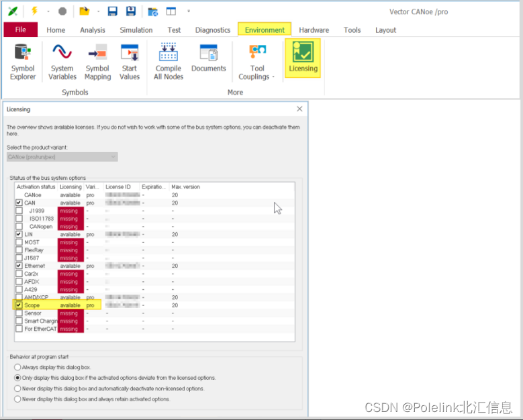
Task: Click the Max. version column header
Action: [x=185, y=187]
